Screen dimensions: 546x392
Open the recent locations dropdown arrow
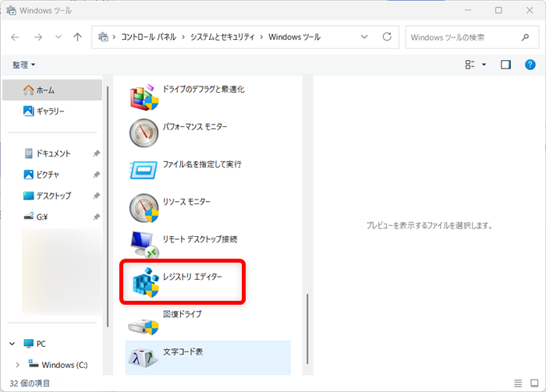(58, 37)
